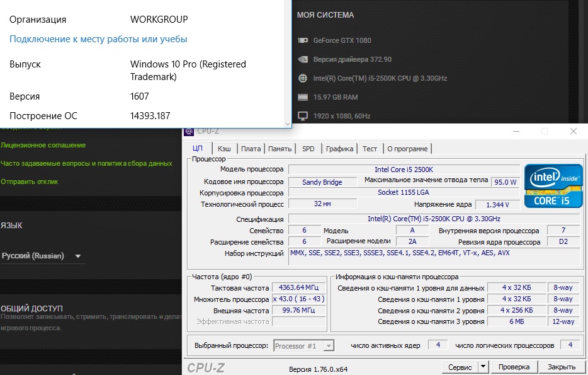Click the 4 x 256 КБ L2 cache value

click(516, 310)
